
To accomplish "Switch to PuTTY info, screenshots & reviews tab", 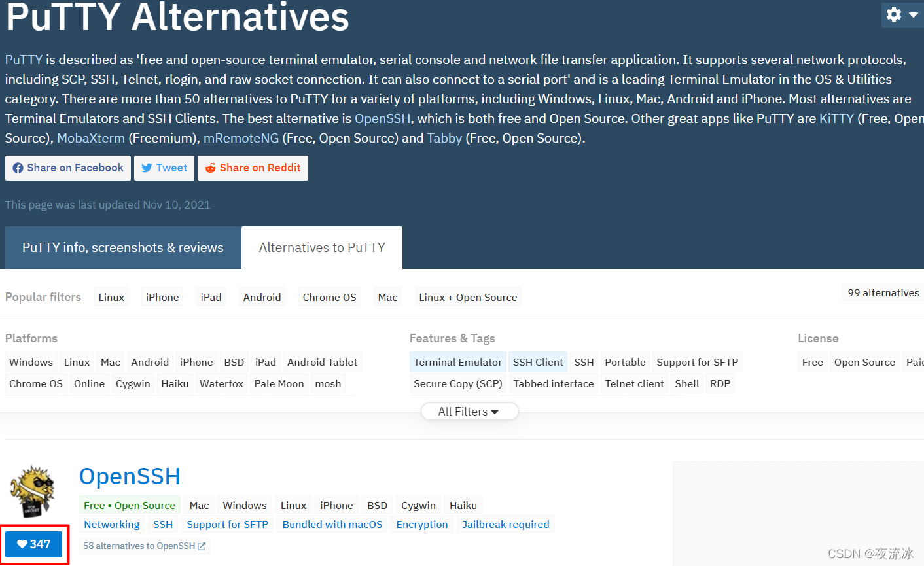I will (x=123, y=247).
